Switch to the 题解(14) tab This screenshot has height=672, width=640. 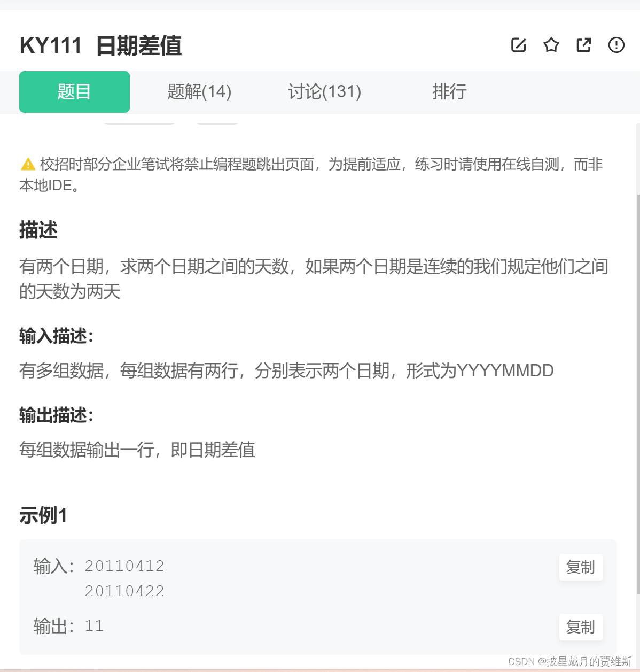click(x=199, y=92)
